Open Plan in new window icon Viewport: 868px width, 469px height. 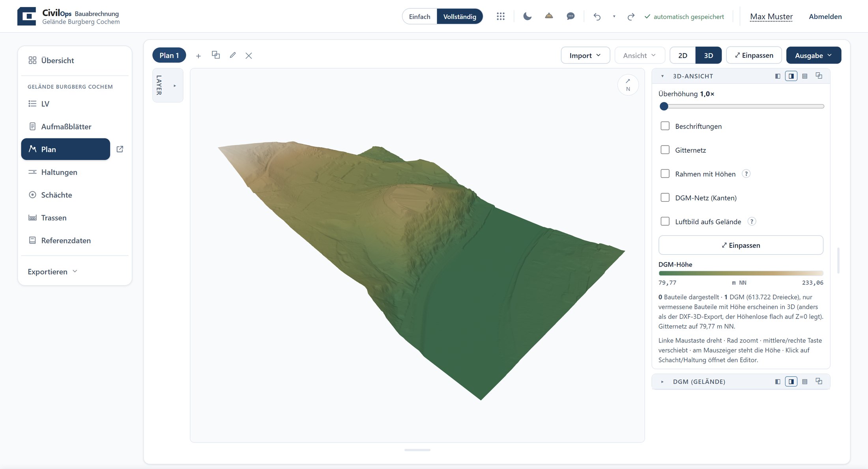[x=120, y=149]
